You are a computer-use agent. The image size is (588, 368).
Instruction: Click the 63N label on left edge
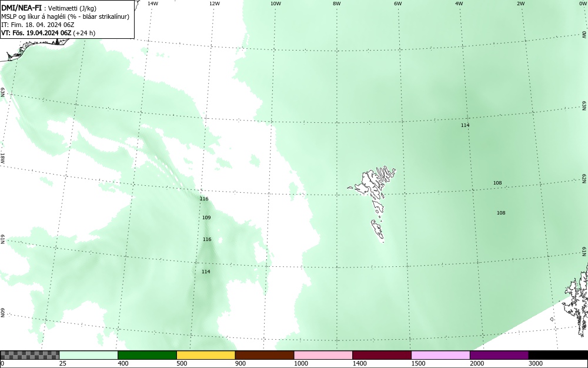(x=2, y=92)
